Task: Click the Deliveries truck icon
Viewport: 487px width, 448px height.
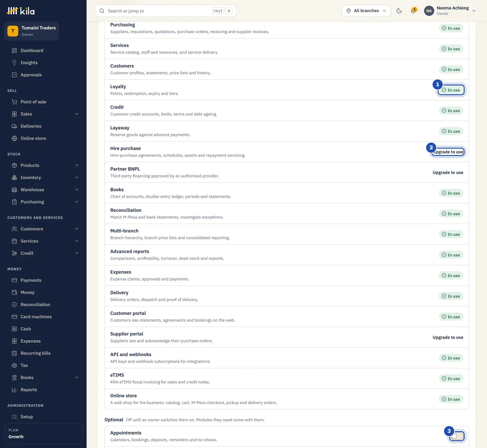Action: coord(14,126)
